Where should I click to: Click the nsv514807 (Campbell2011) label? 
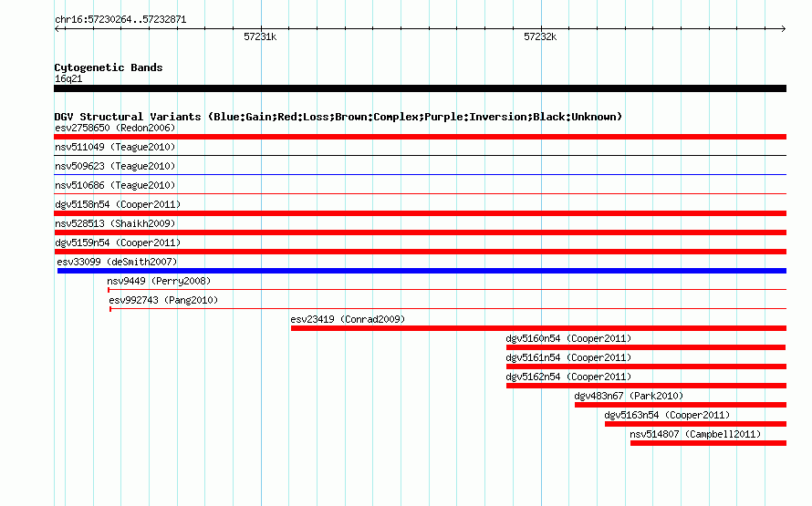point(695,434)
